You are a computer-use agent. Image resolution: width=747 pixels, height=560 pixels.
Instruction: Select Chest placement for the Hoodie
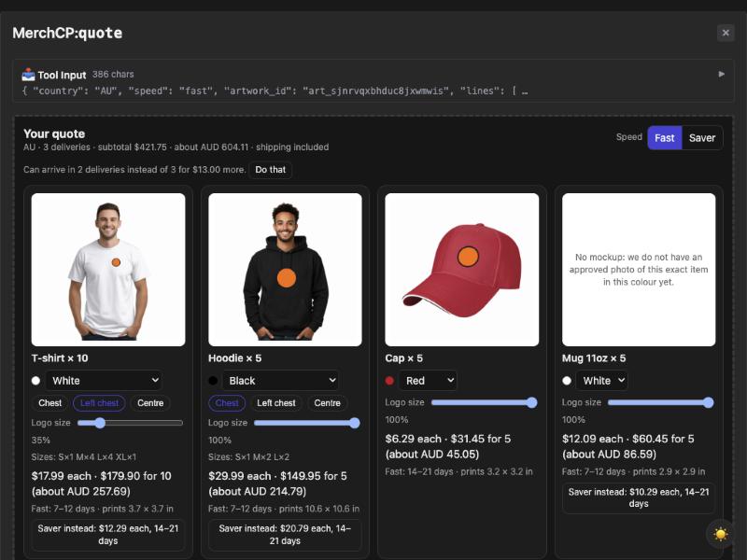click(227, 403)
